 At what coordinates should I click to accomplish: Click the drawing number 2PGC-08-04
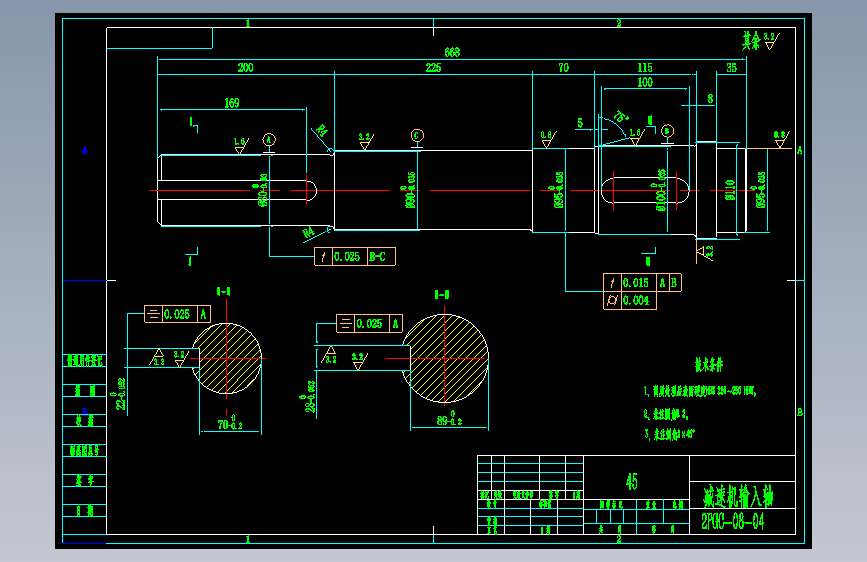[733, 522]
